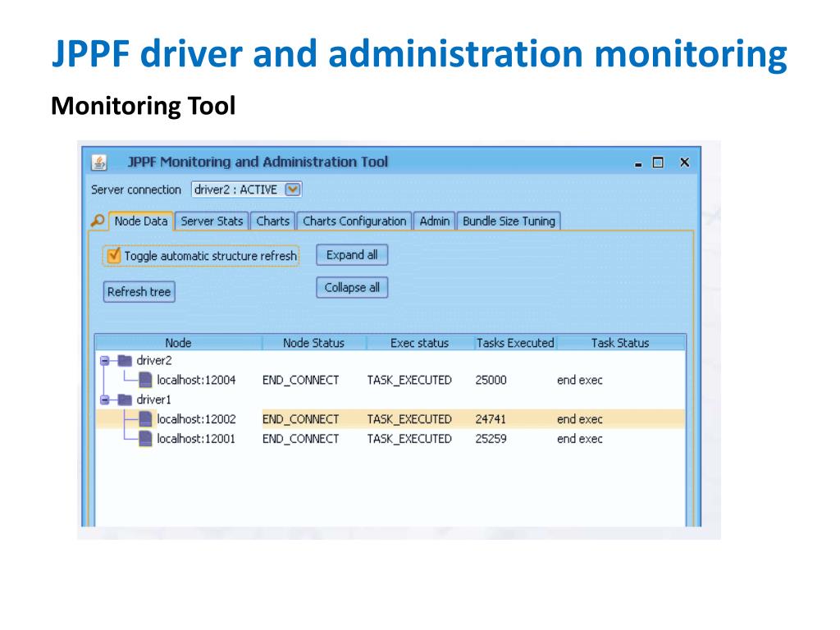This screenshot has width=840, height=630.
Task: Click END_CONNECT in the localhost:12001 row
Action: point(300,439)
